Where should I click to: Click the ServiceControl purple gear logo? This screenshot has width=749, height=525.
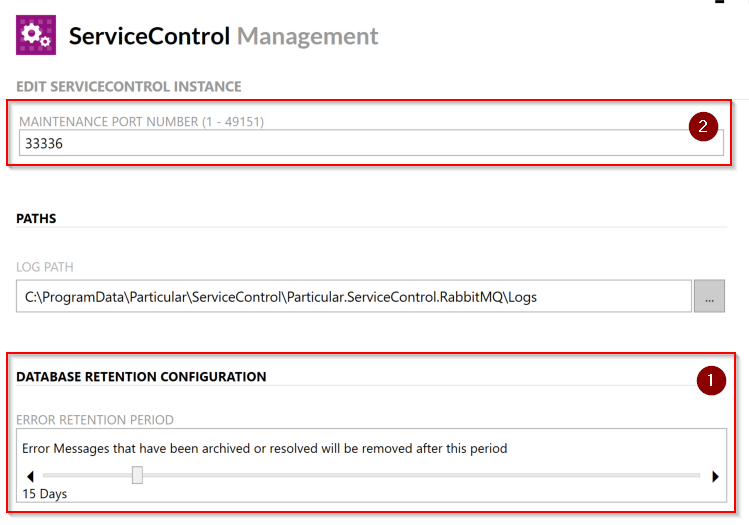[x=37, y=35]
